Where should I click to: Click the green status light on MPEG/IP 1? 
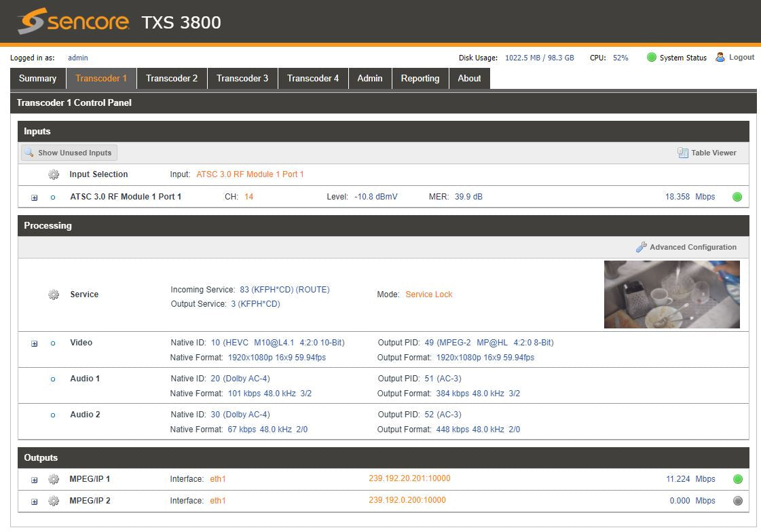pos(738,479)
